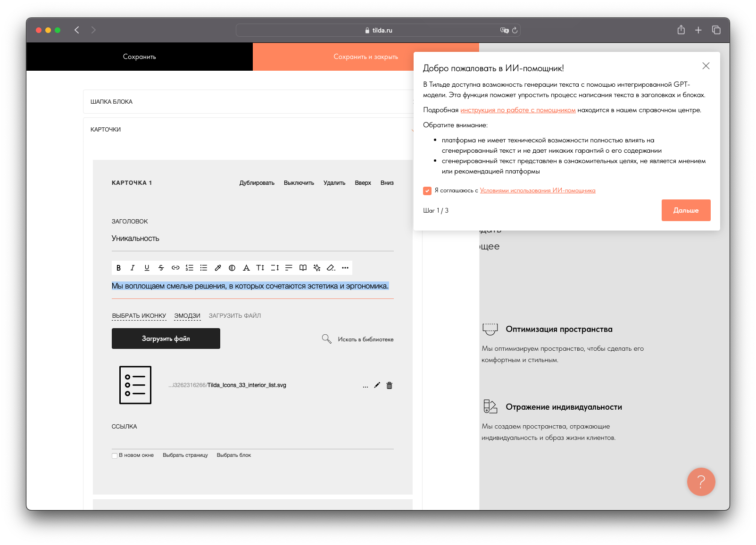The image size is (756, 545).
Task: Delete the uploaded icon file via trash
Action: [390, 385]
